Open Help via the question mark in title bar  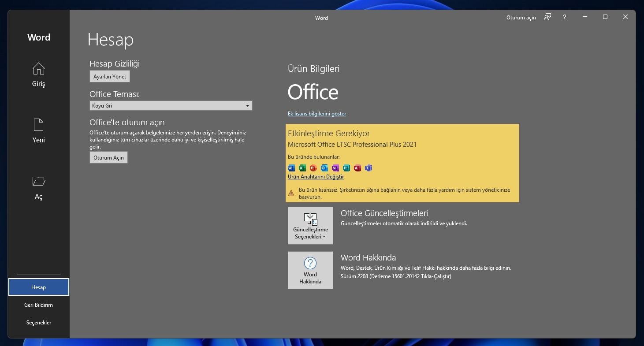565,17
